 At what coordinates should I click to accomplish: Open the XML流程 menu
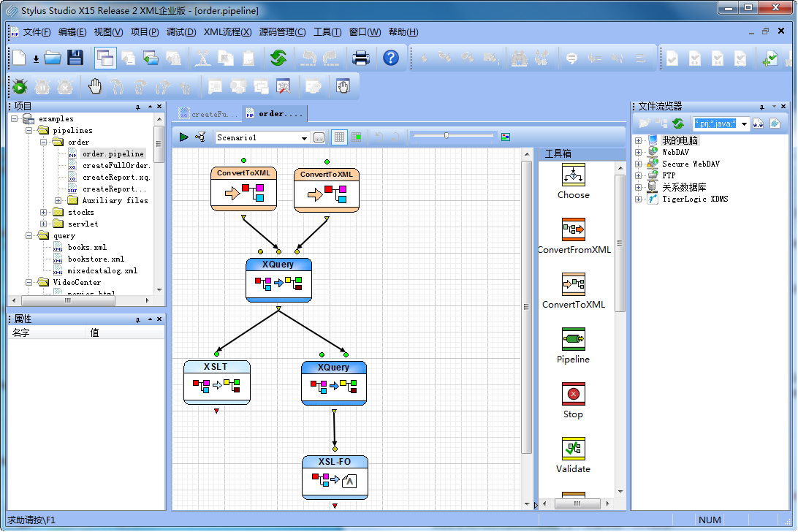point(227,32)
